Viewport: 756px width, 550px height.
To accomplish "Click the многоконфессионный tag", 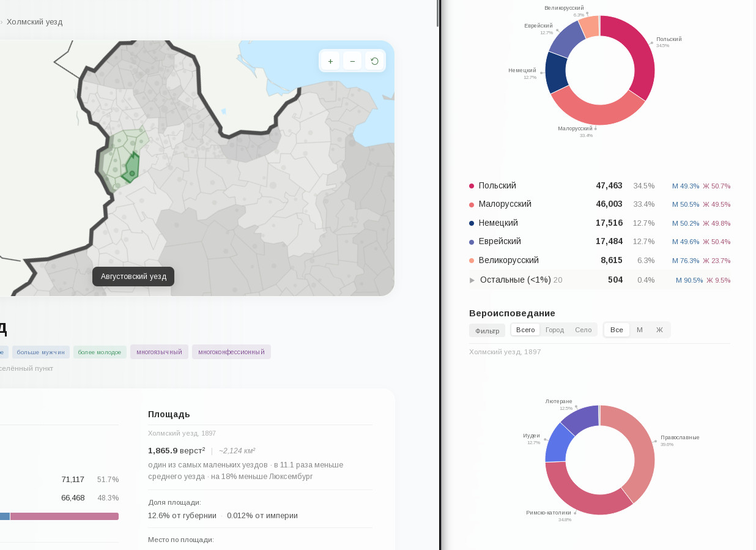I will 231,352.
